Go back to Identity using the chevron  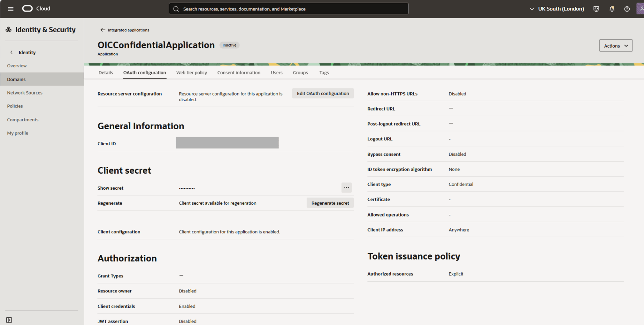click(x=11, y=52)
